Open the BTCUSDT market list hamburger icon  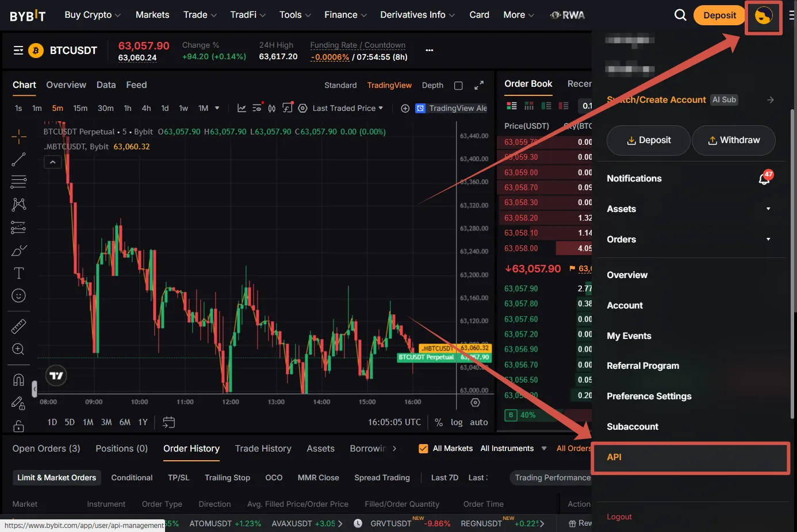(18, 51)
